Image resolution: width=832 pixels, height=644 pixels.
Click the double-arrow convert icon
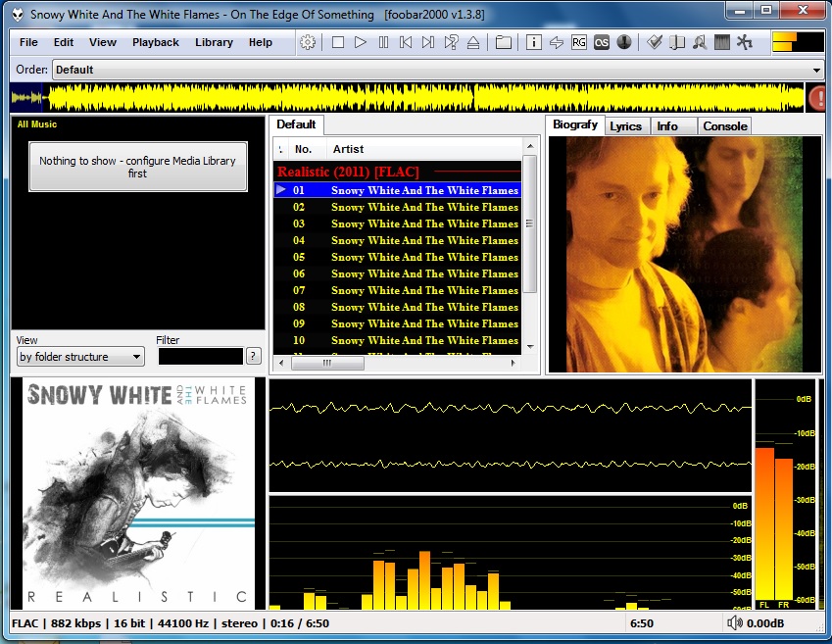[557, 42]
